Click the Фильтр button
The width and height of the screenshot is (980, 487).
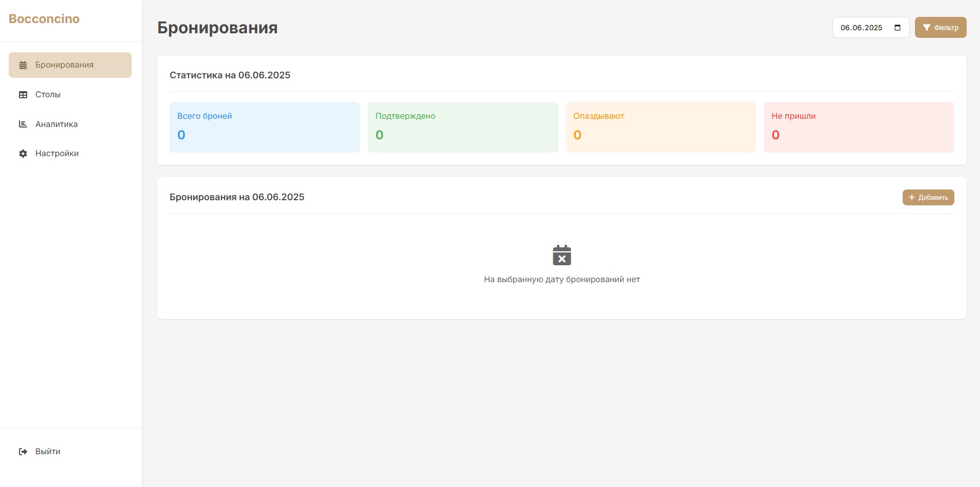pos(941,28)
